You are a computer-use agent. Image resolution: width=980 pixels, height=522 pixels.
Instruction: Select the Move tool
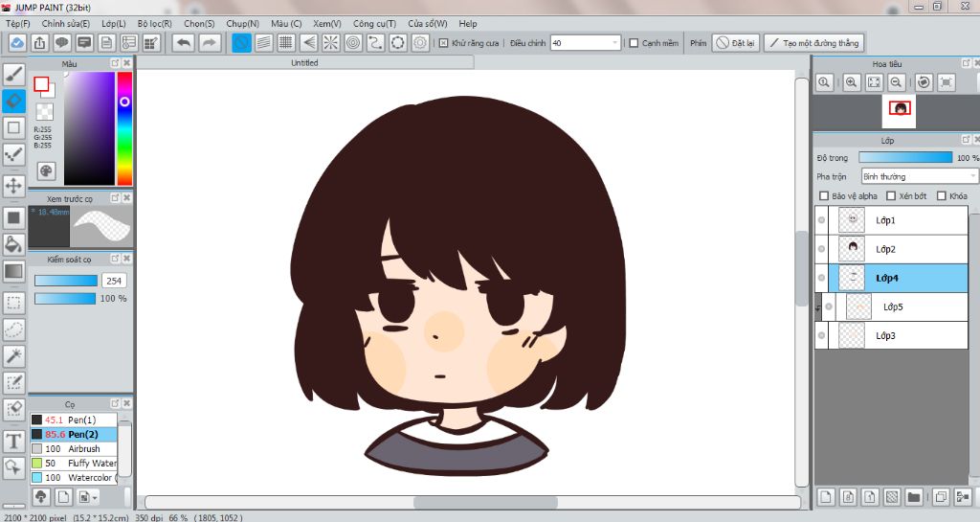click(x=13, y=186)
